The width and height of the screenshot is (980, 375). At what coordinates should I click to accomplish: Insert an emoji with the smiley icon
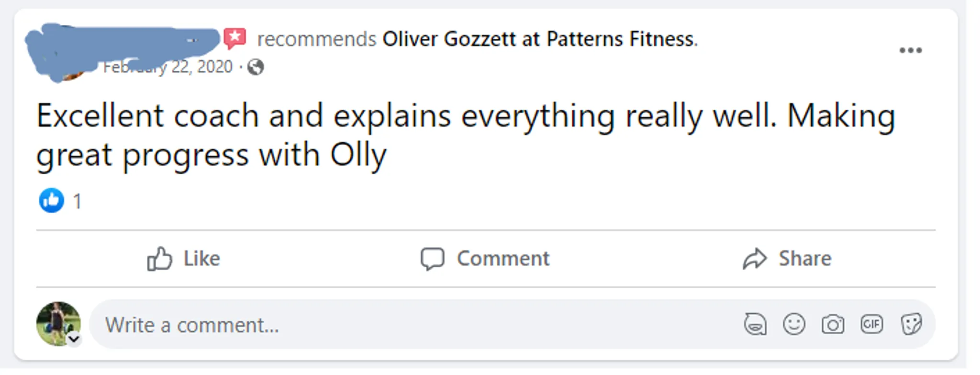pyautogui.click(x=794, y=324)
